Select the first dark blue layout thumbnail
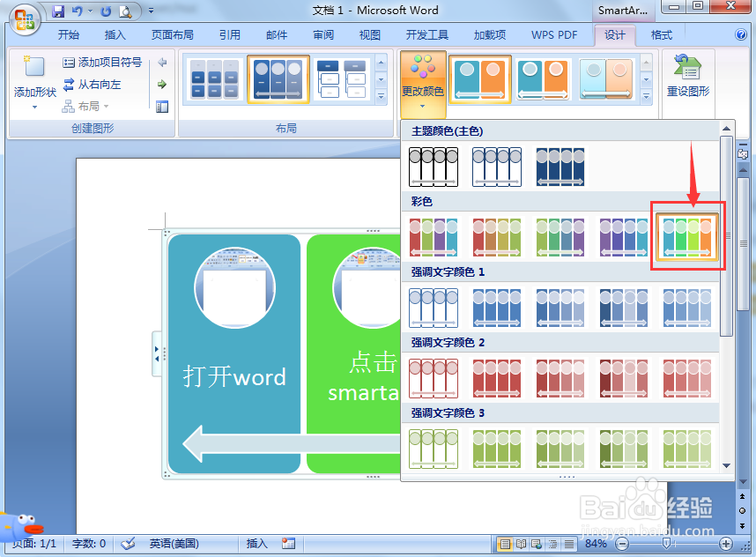The height and width of the screenshot is (557, 756). (215, 79)
